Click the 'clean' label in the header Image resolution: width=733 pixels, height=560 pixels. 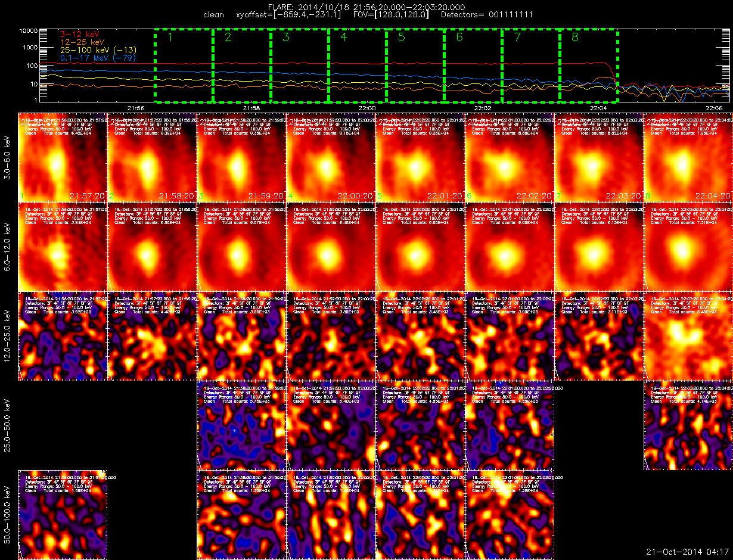(213, 14)
